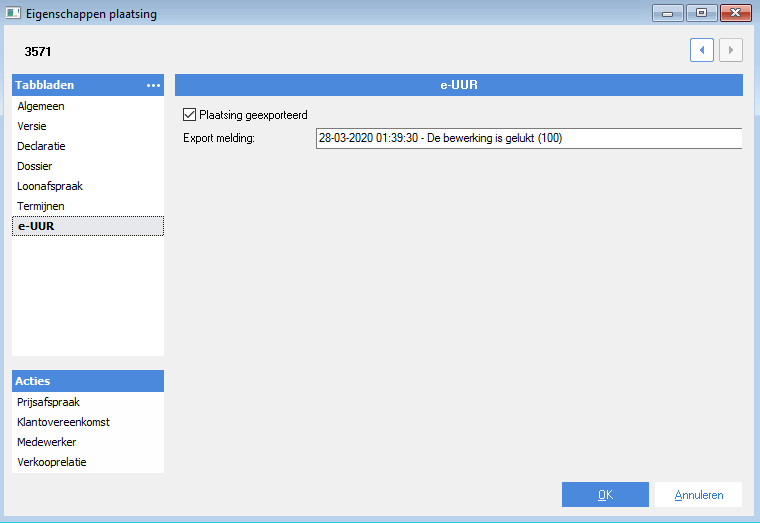The width and height of the screenshot is (760, 523).
Task: Click the Acties panel header
Action: click(x=88, y=381)
